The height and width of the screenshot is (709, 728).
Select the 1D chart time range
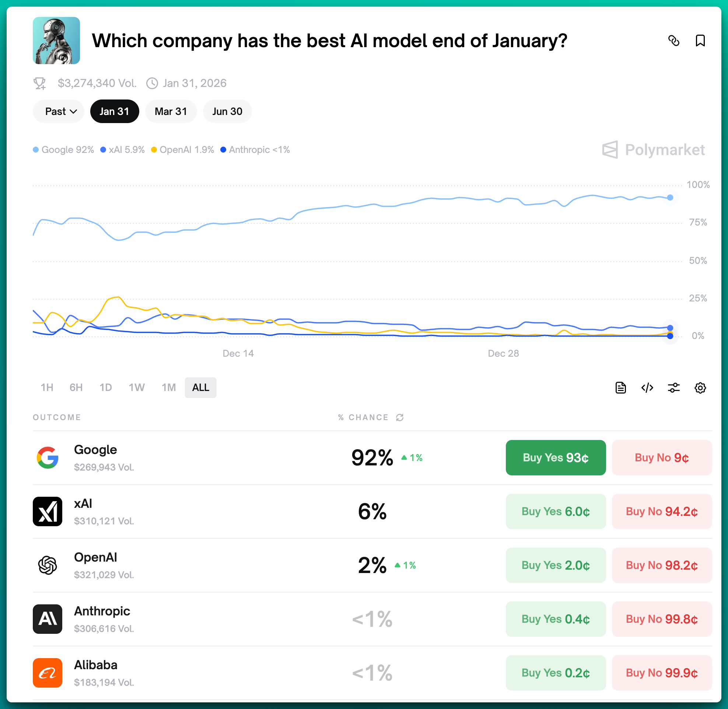click(x=105, y=388)
